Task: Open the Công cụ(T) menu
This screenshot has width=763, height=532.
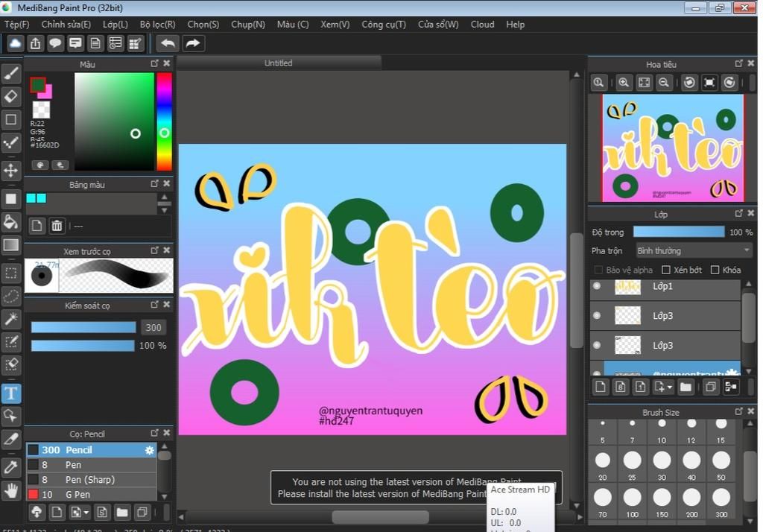Action: pos(384,25)
